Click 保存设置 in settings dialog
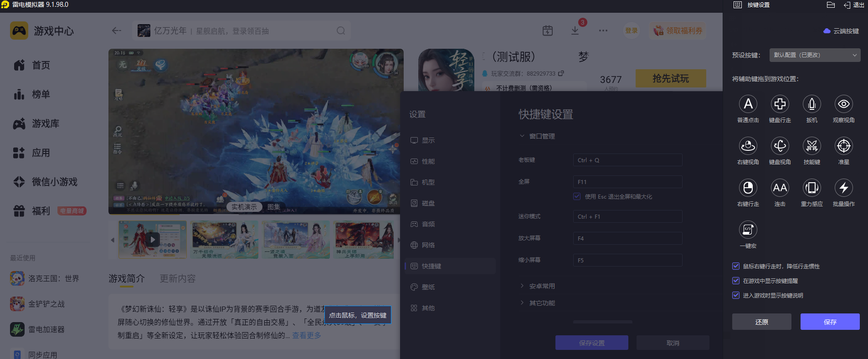The image size is (868, 359). [x=591, y=343]
